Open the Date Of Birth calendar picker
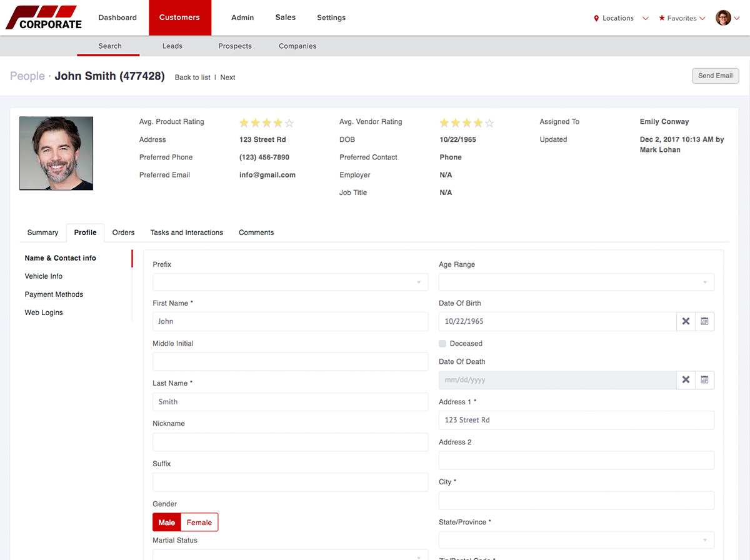Screen dimensions: 750x560 [704, 321]
